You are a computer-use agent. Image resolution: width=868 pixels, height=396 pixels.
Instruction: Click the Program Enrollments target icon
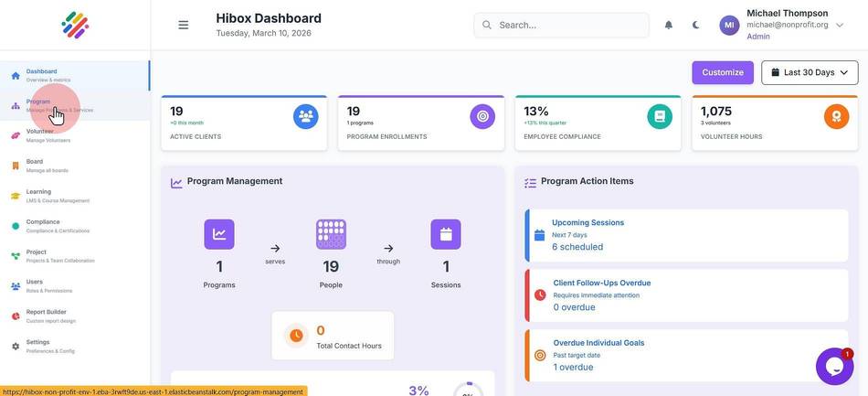482,116
